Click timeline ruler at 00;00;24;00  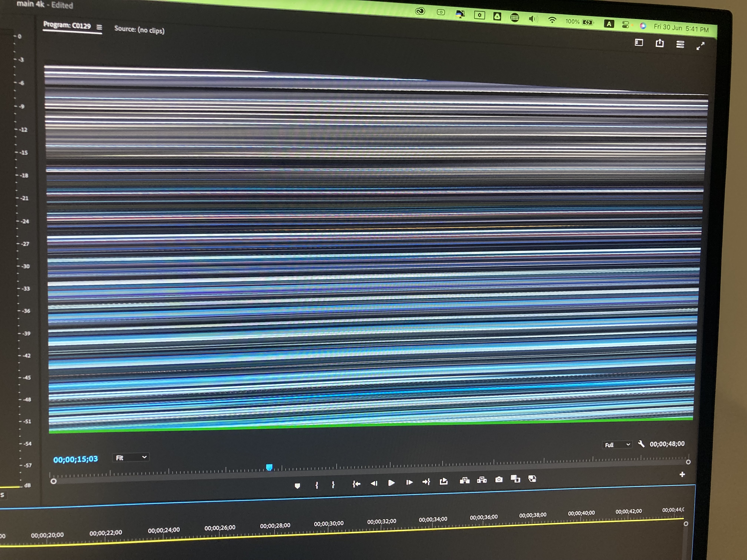point(163,530)
